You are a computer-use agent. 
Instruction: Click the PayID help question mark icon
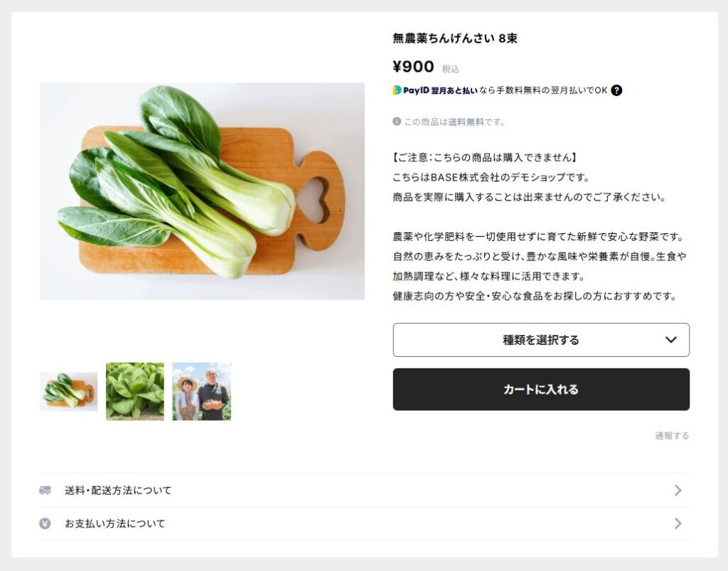coord(616,90)
